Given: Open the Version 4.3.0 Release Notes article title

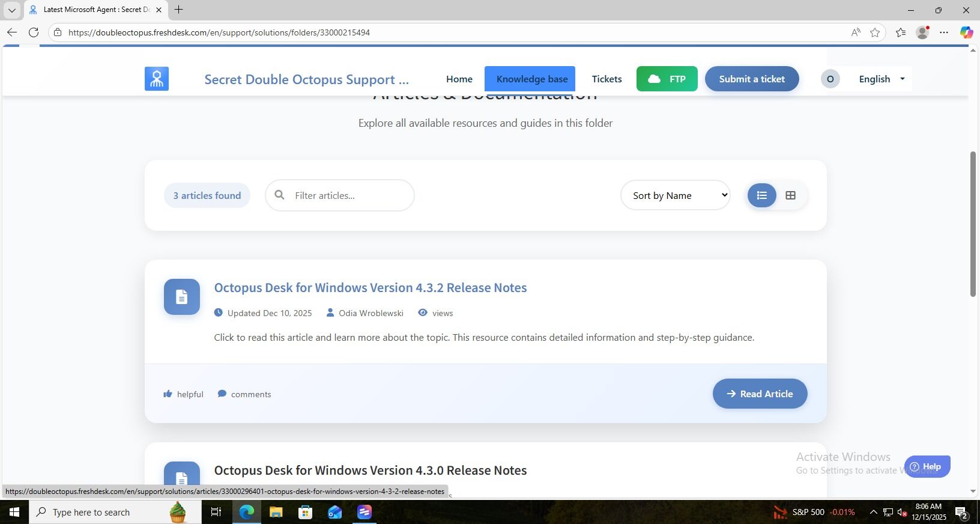Looking at the screenshot, I should (x=371, y=470).
